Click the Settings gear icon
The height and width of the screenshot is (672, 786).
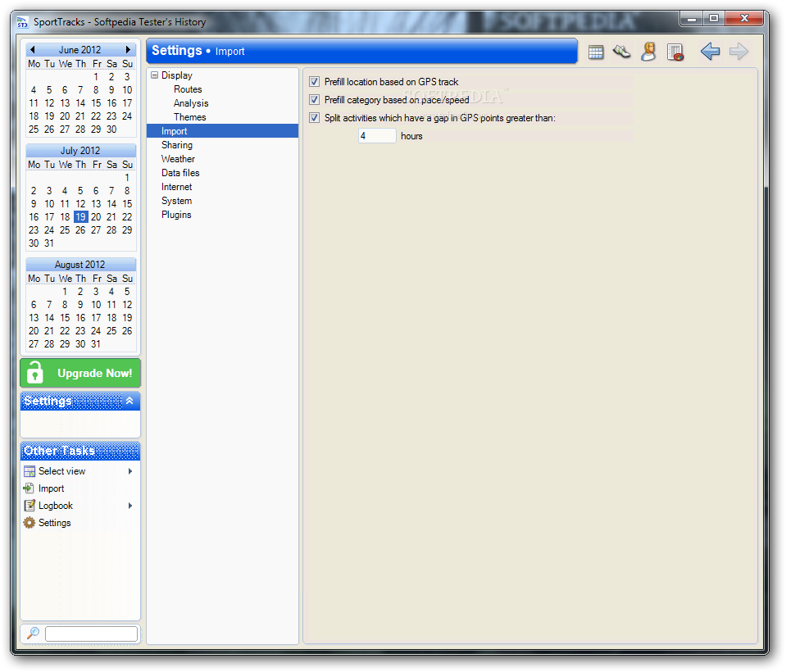(x=30, y=523)
